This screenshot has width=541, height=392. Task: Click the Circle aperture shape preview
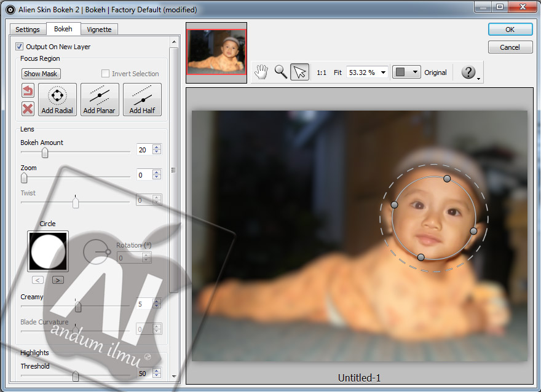click(47, 251)
